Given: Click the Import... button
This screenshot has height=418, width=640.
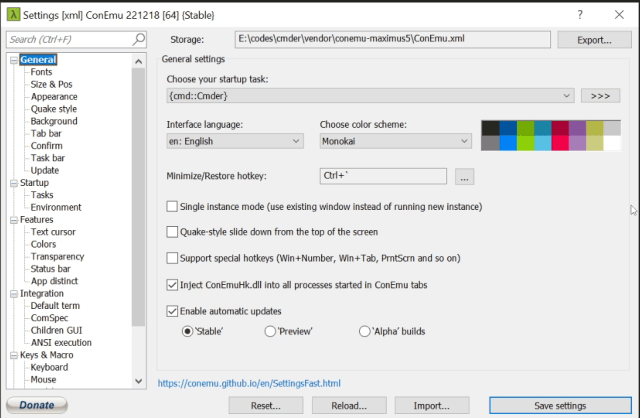Looking at the screenshot, I should point(432,406).
